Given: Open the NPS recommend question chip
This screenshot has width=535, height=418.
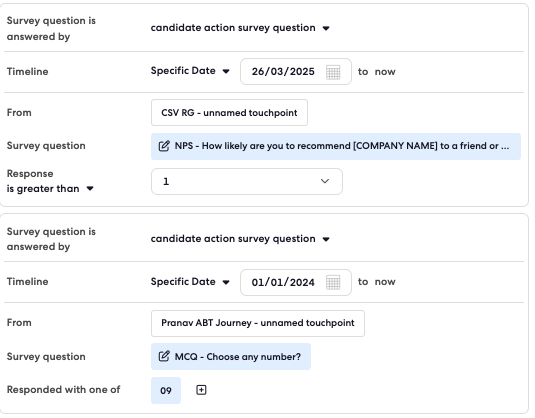Looking at the screenshot, I should click(x=336, y=146).
